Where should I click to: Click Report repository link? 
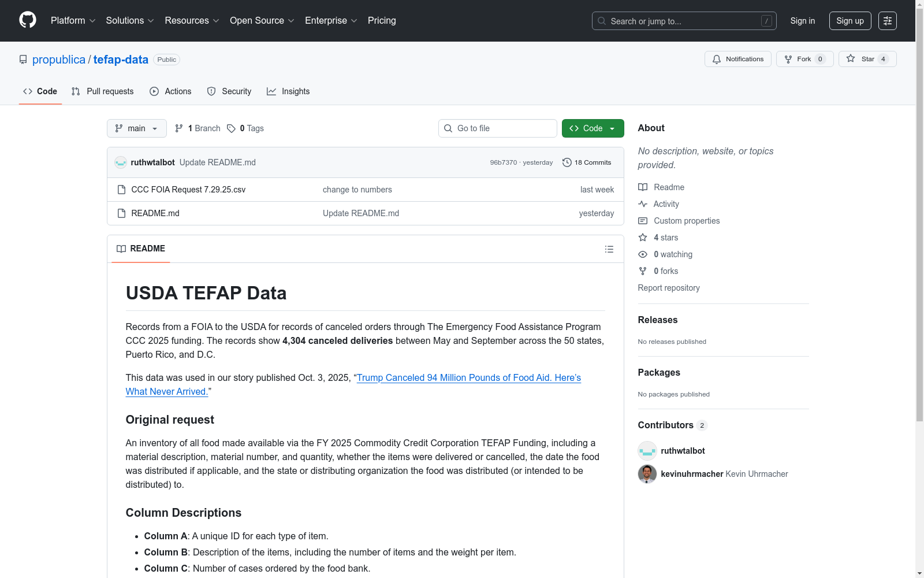(669, 288)
